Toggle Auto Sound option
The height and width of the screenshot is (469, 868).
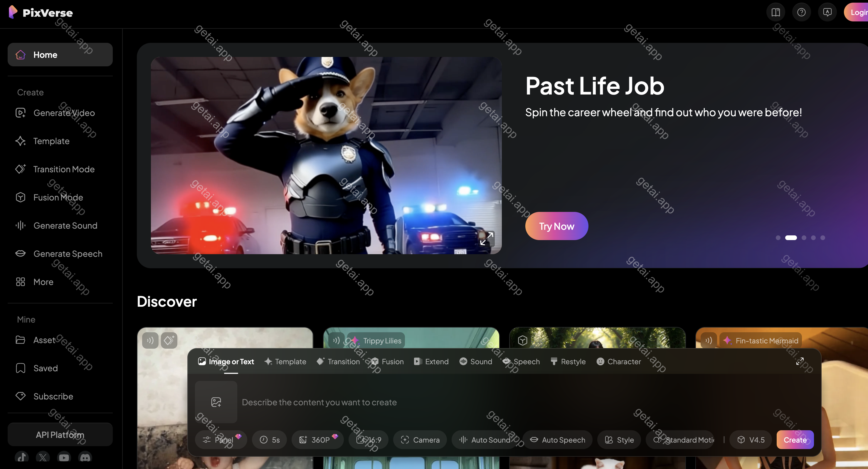pos(485,440)
